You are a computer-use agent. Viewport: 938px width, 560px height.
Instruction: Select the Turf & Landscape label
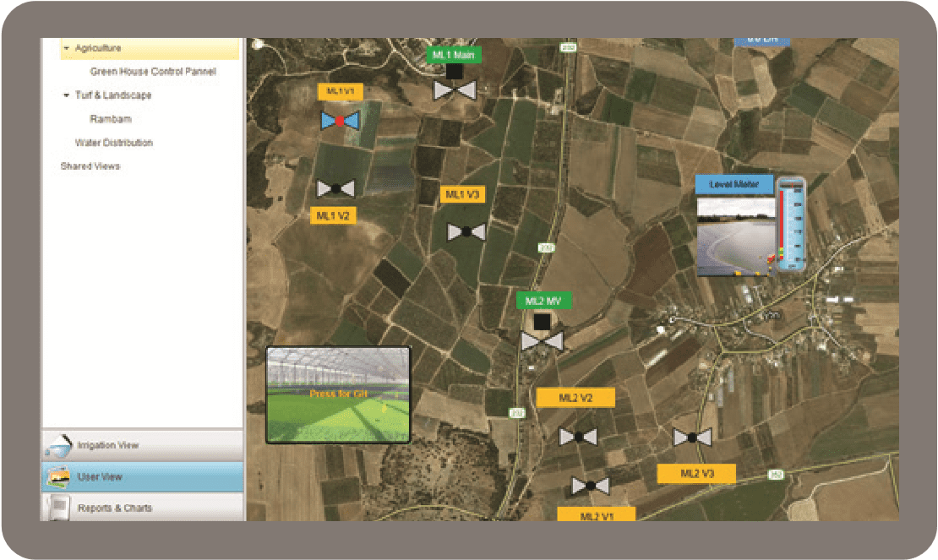click(x=113, y=95)
